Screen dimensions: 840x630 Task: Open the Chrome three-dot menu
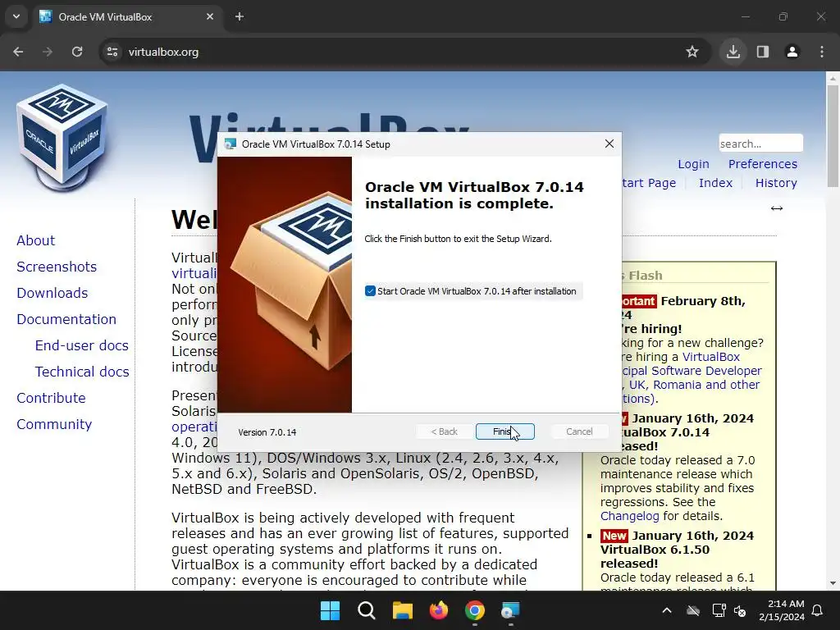(822, 52)
